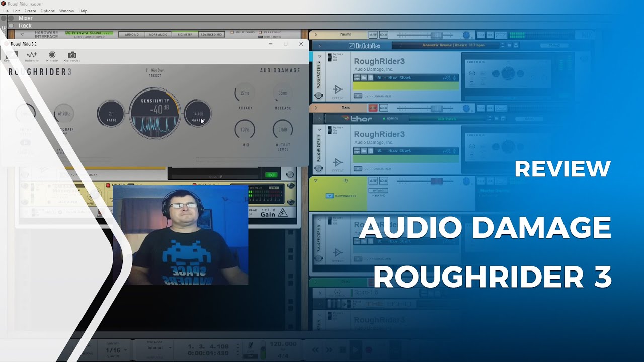The image size is (644, 362).
Task: Click the Dr.OctoRex save patch icon
Action: [x=516, y=45]
